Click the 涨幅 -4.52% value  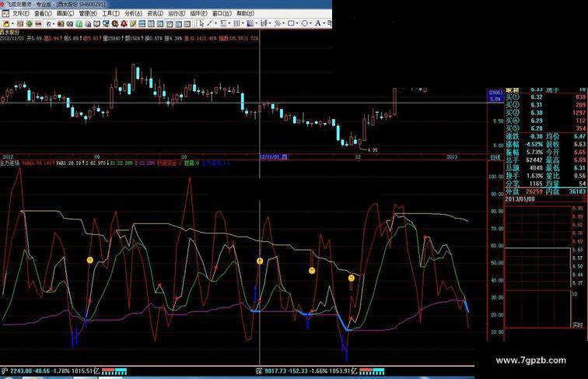534,144
